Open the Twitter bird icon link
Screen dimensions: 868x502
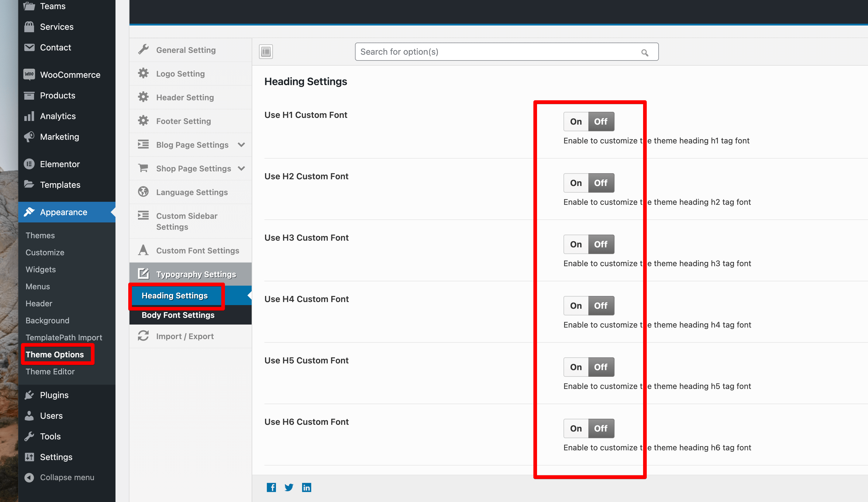point(289,487)
